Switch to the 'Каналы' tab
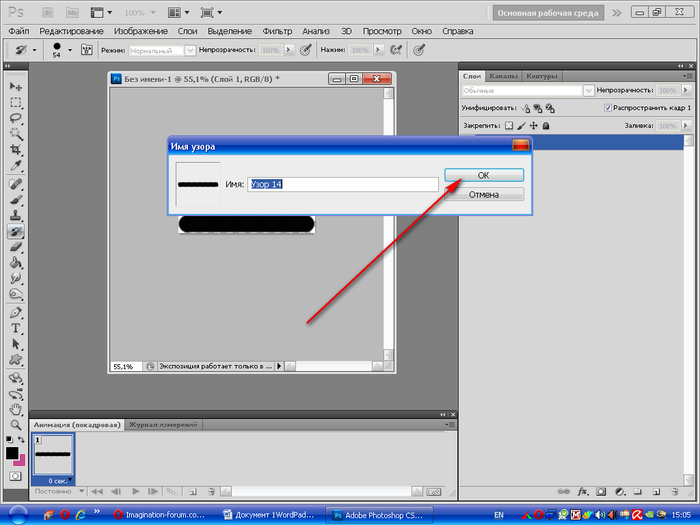This screenshot has height=525, width=700. (x=503, y=75)
